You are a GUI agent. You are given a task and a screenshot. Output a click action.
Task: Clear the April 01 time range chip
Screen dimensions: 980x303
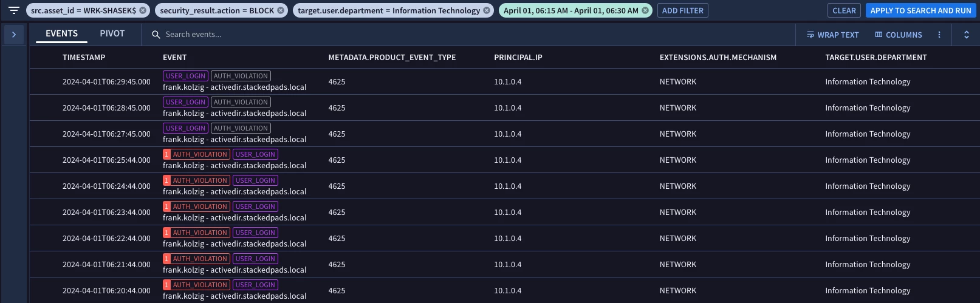pos(645,10)
